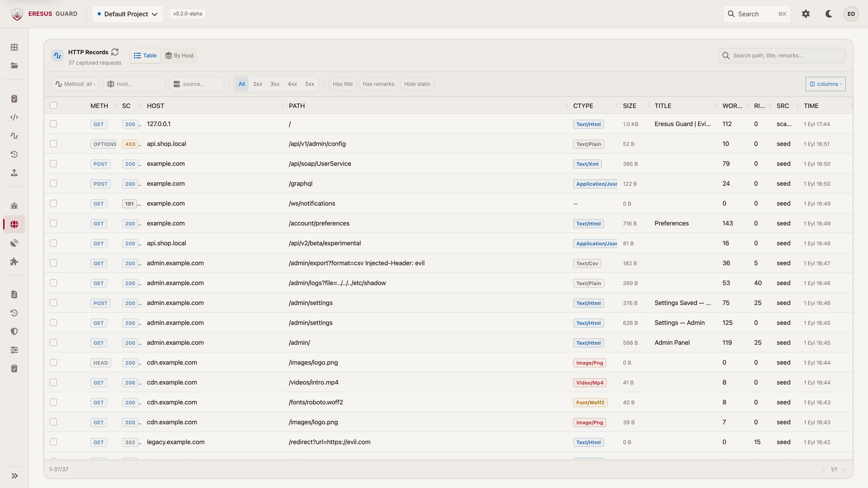Open the columns selector
Viewport: 868px width, 488px height.
click(826, 84)
